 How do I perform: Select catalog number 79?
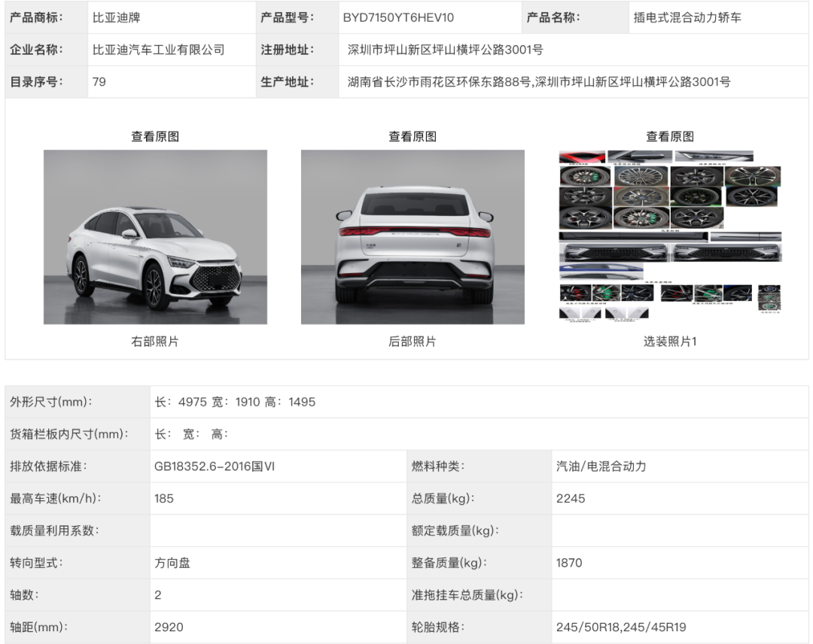tap(99, 82)
